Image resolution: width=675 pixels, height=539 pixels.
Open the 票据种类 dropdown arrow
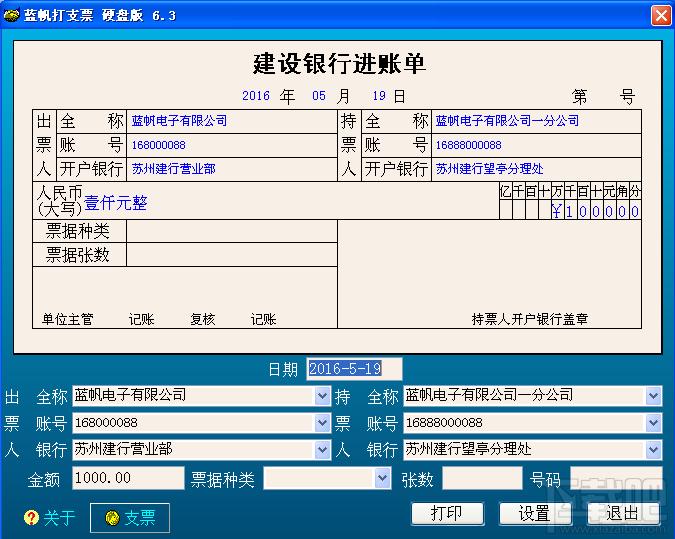pos(382,478)
